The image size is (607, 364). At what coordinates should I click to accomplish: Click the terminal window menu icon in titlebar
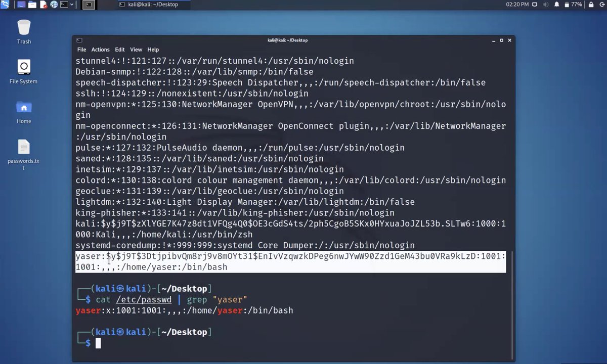coord(79,40)
